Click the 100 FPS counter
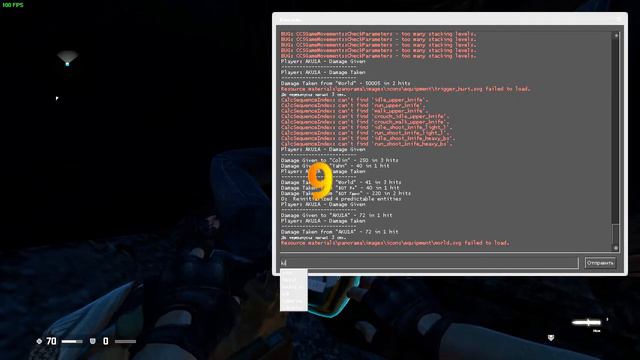 point(13,5)
